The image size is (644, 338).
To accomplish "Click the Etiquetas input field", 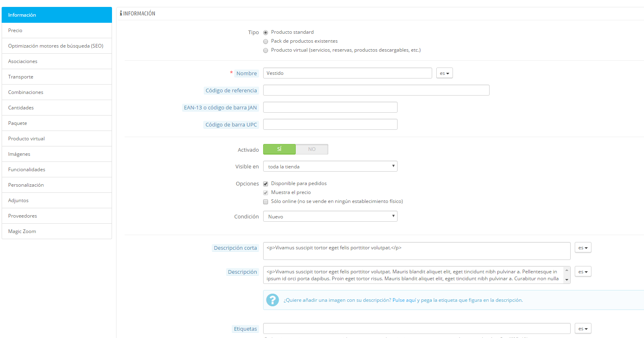I will pyautogui.click(x=417, y=329).
